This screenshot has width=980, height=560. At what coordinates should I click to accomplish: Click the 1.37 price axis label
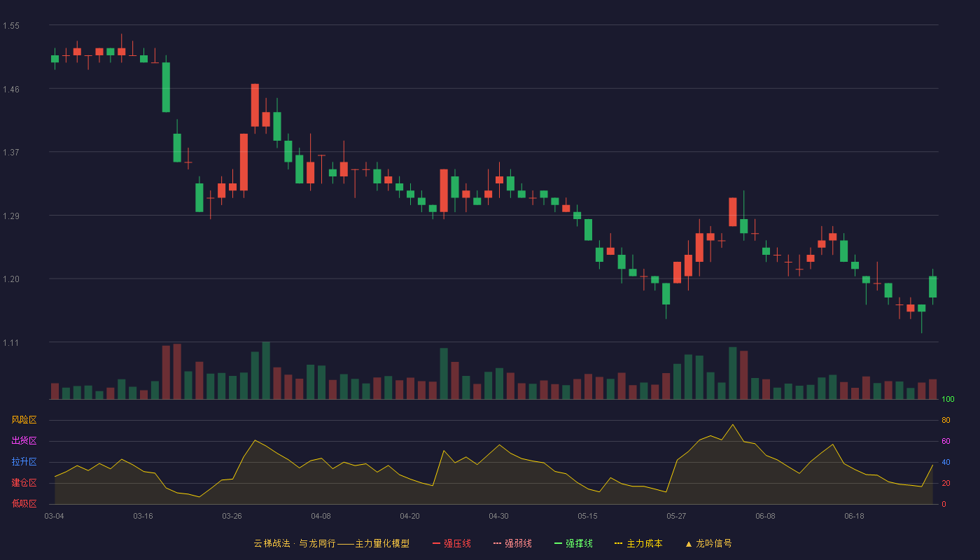pos(11,153)
